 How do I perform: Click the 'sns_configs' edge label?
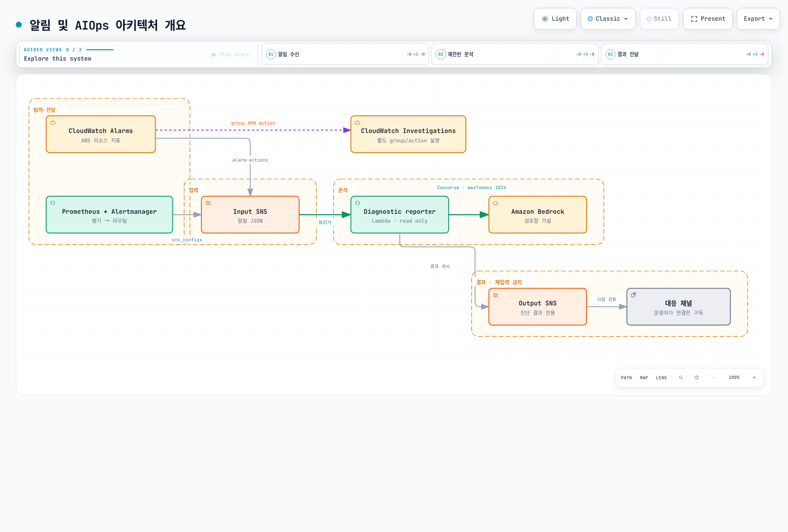(x=187, y=240)
